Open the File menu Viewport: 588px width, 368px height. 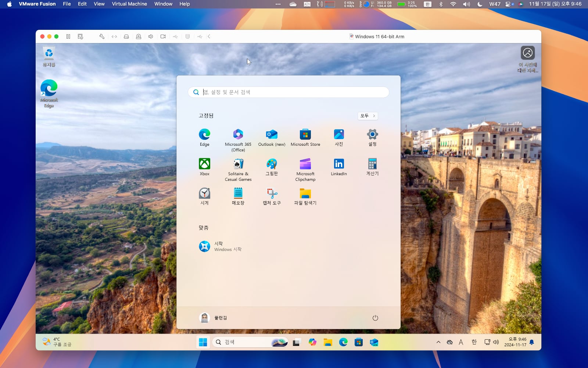[x=67, y=4]
